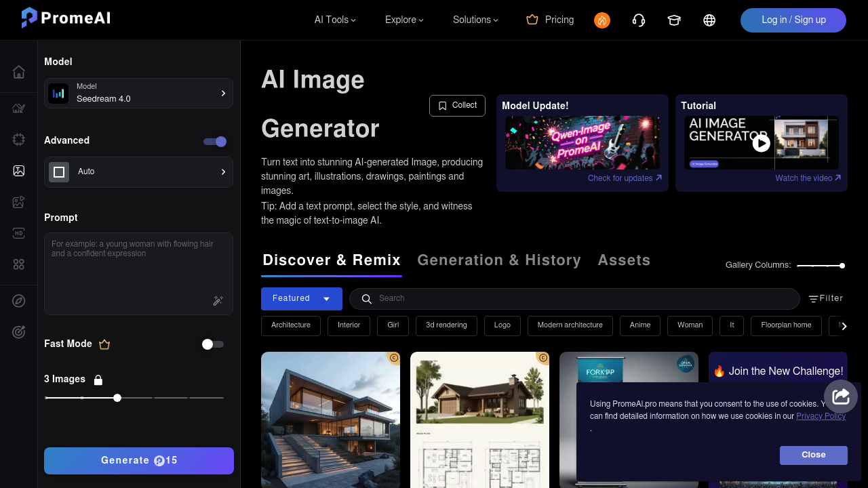Image resolution: width=868 pixels, height=488 pixels.
Task: Switch to Generation & History tab
Action: 498,260
